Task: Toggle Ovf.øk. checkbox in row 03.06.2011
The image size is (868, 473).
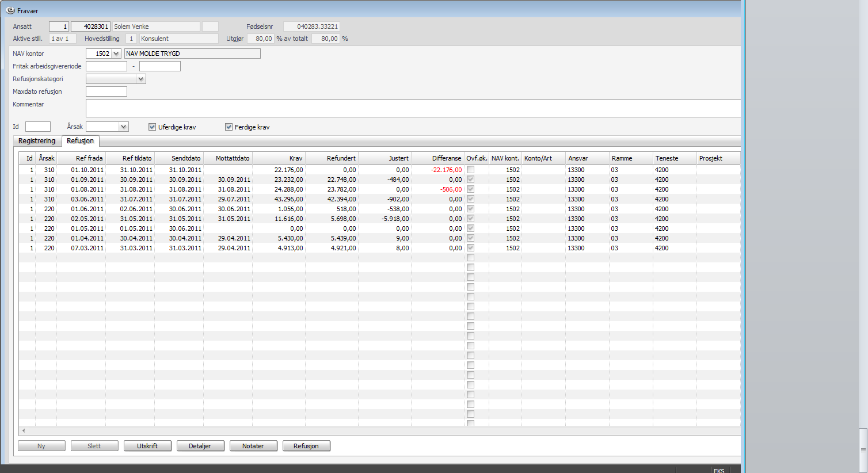Action: click(x=470, y=199)
